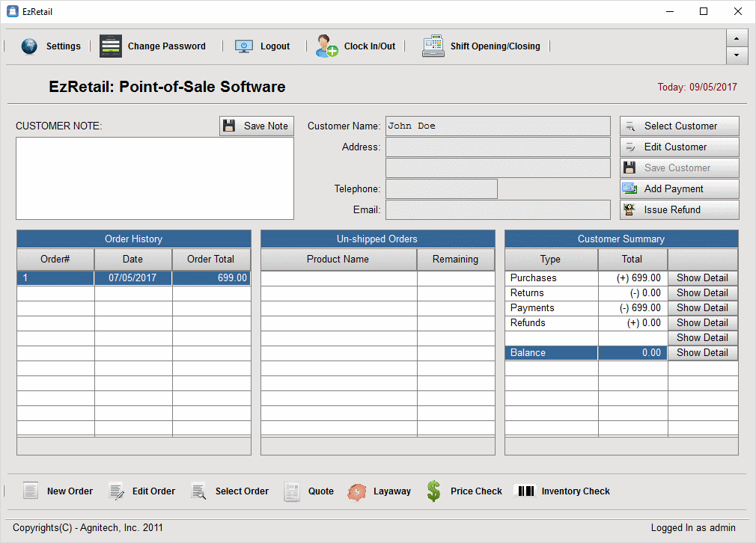The image size is (756, 543).
Task: Click the Issue Refund button
Action: click(680, 209)
